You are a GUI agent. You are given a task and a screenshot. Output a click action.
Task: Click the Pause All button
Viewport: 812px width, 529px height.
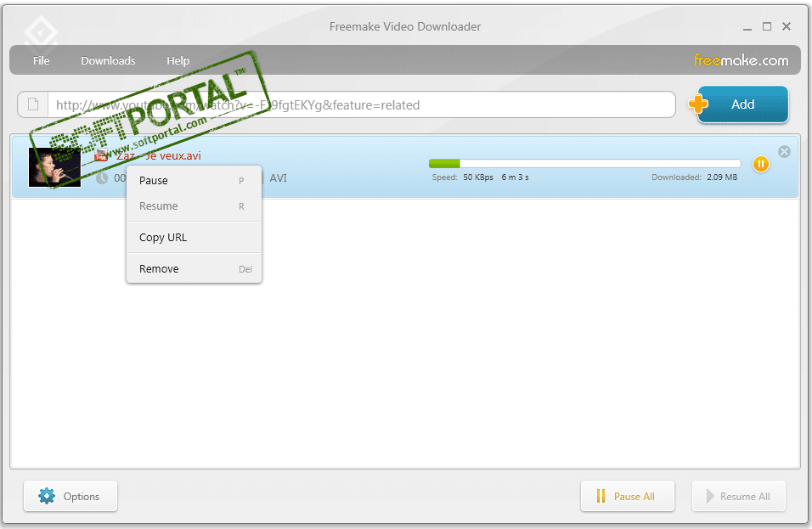click(x=627, y=496)
